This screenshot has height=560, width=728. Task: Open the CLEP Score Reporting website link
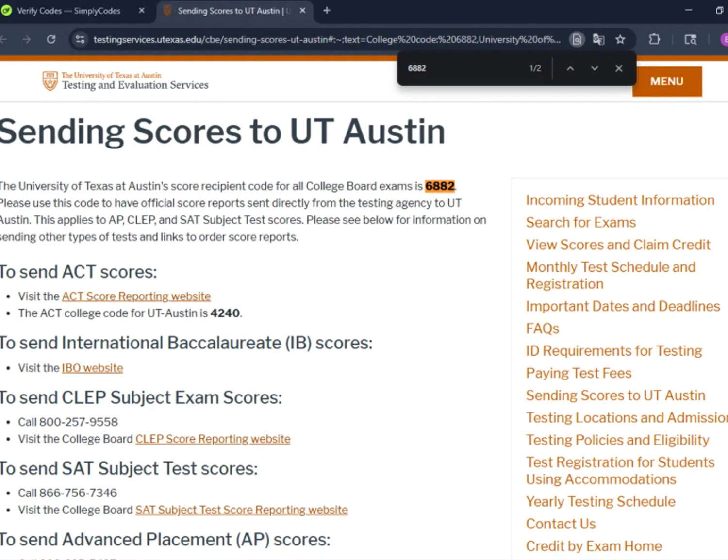[213, 439]
